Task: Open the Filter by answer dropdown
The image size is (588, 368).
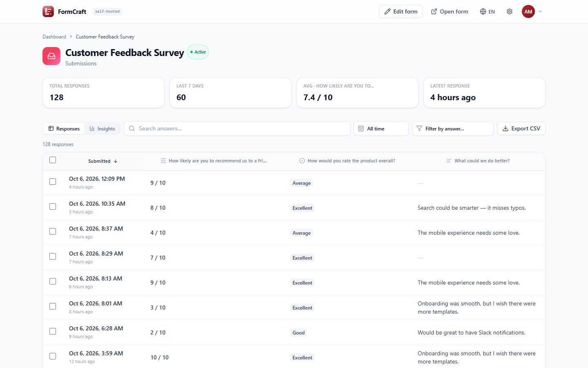Action: point(453,128)
